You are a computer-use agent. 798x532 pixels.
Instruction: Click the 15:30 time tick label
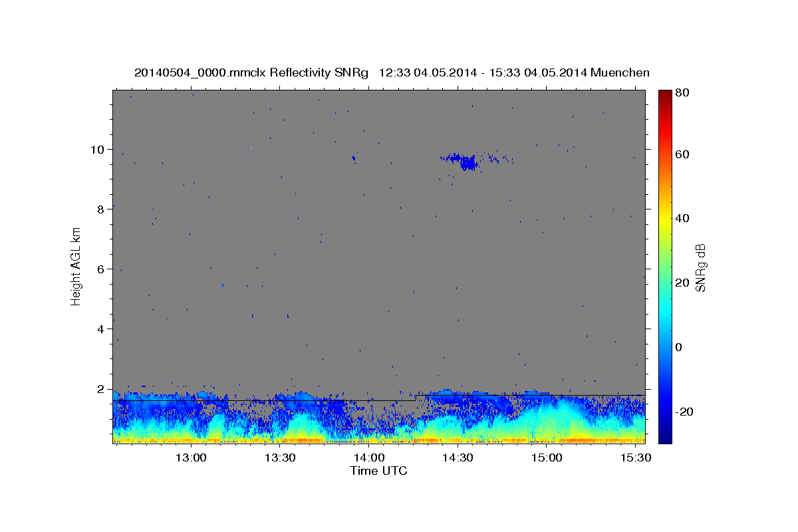click(635, 458)
